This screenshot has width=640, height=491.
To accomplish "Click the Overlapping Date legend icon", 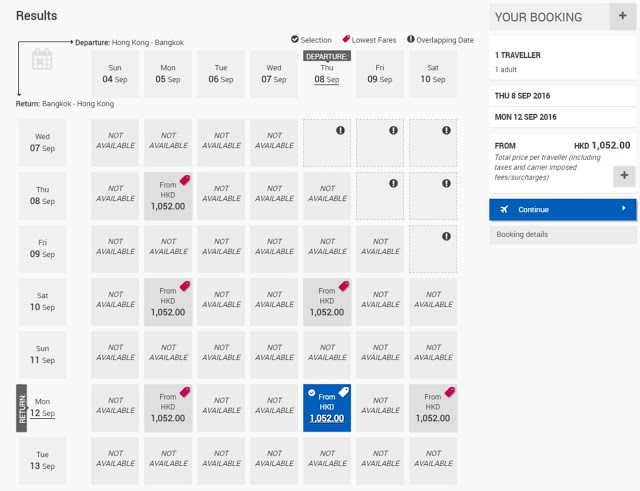I will pos(411,40).
